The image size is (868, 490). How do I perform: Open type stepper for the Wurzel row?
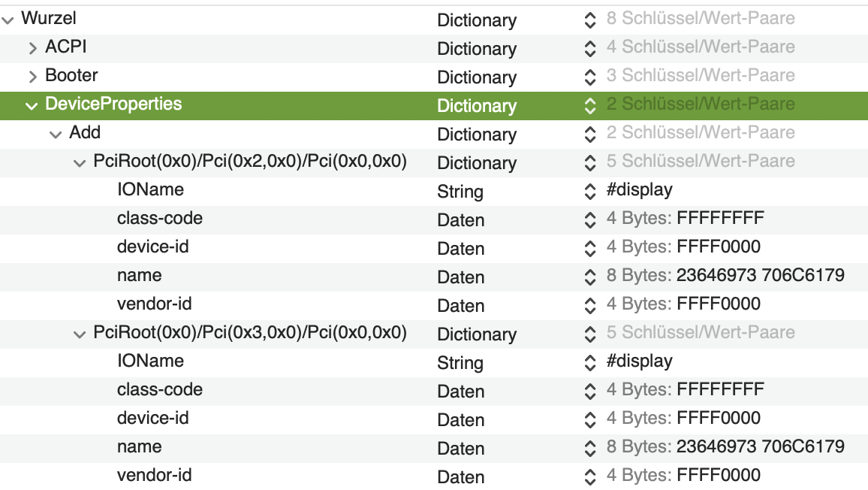coord(590,20)
